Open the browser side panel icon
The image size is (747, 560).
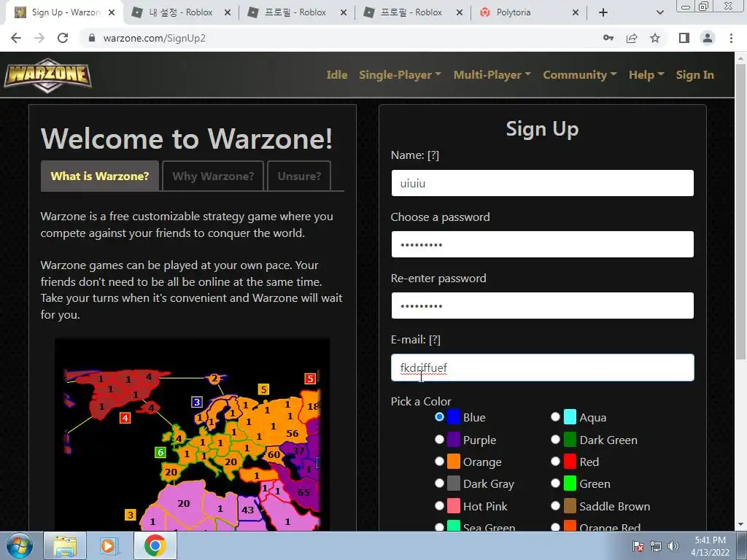coord(684,38)
